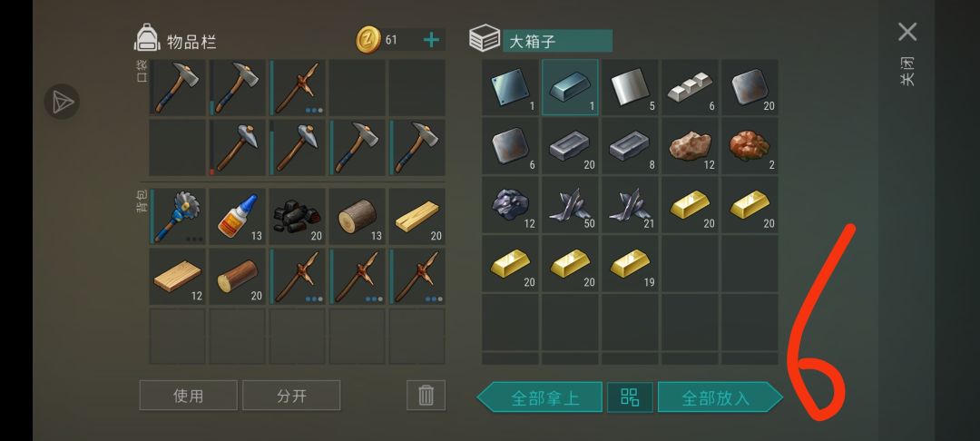Edit the 大箱子 chest name field
This screenshot has width=980, height=441.
click(557, 41)
